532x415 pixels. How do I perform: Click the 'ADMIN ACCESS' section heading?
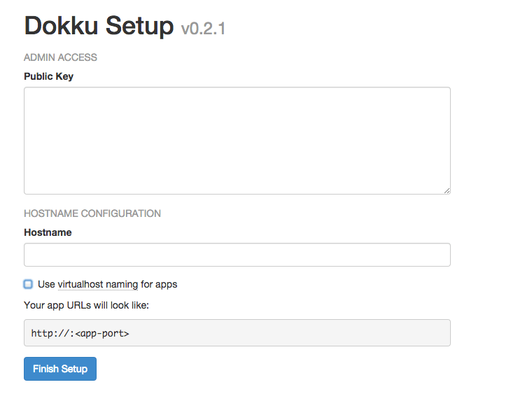point(60,57)
